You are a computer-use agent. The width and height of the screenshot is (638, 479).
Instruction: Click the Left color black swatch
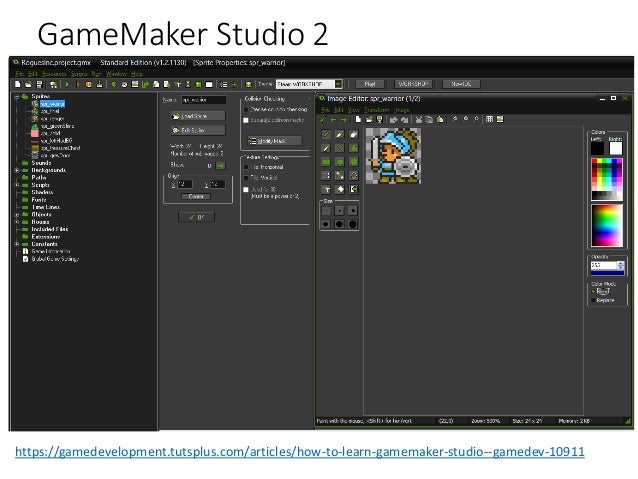pyautogui.click(x=597, y=148)
